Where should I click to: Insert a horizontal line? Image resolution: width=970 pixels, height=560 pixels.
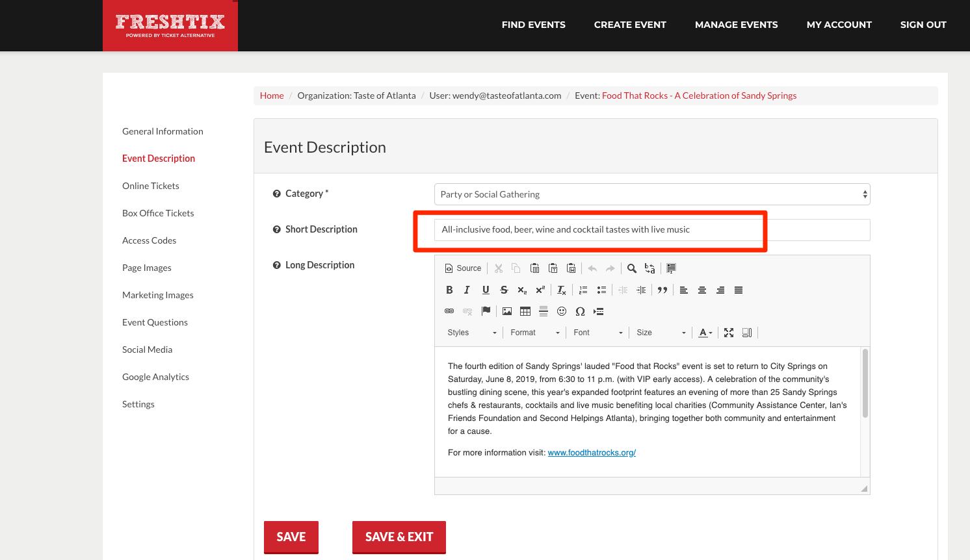click(544, 311)
